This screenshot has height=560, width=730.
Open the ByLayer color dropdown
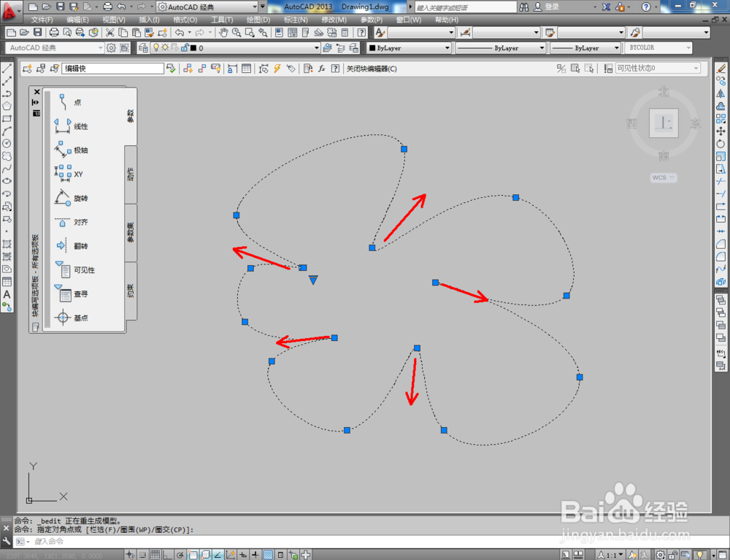point(410,47)
